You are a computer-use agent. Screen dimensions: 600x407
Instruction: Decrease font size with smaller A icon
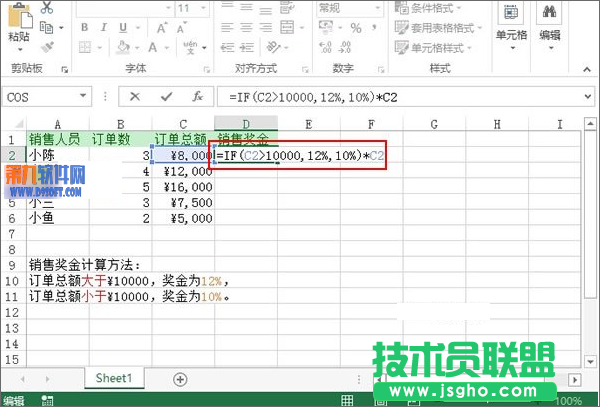[182, 28]
